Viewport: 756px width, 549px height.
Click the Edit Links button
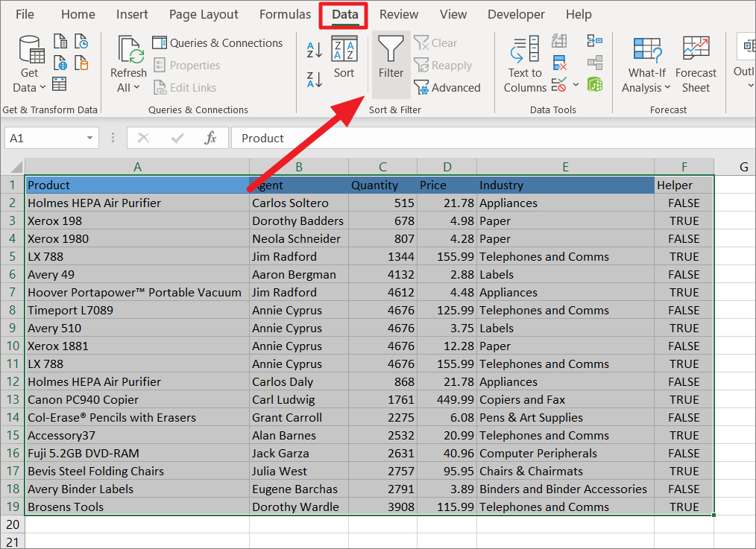(185, 88)
